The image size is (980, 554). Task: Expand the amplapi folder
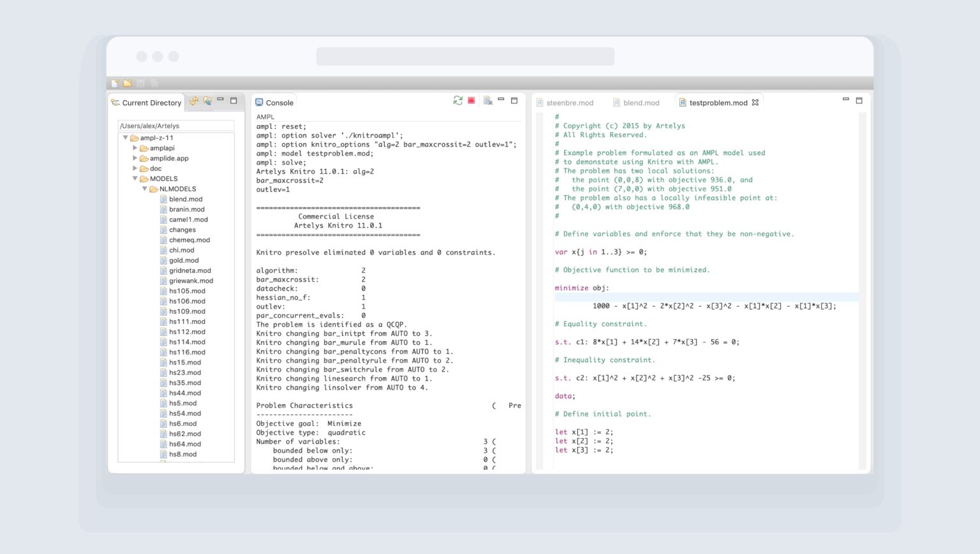[x=135, y=148]
